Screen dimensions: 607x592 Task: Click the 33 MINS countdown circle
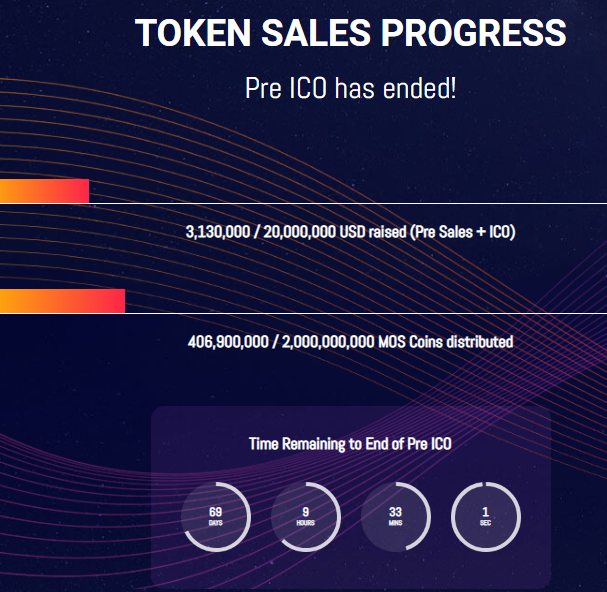(395, 516)
